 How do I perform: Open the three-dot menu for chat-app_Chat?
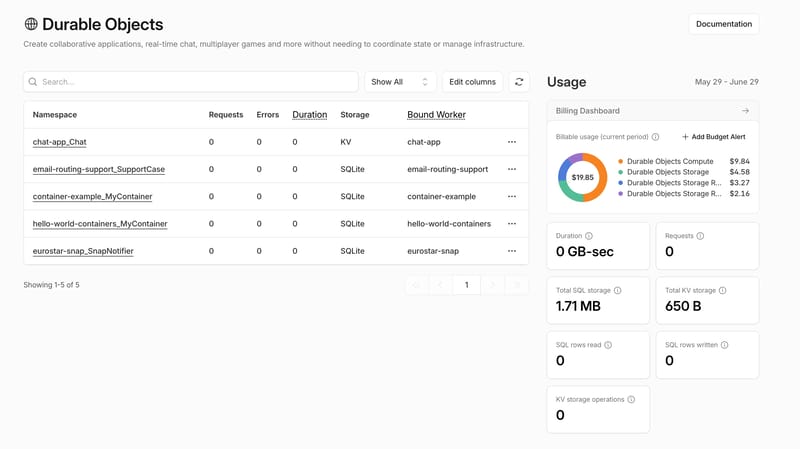pos(512,142)
